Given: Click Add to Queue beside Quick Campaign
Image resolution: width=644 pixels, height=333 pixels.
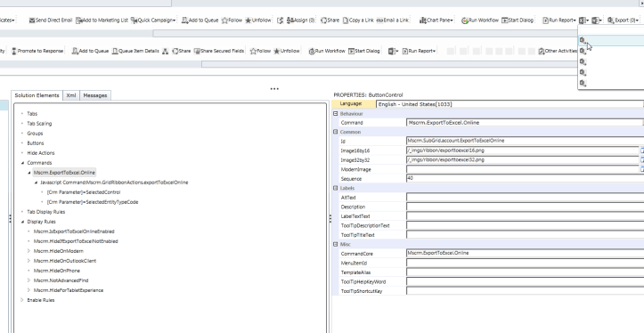Looking at the screenshot, I should coord(200,20).
